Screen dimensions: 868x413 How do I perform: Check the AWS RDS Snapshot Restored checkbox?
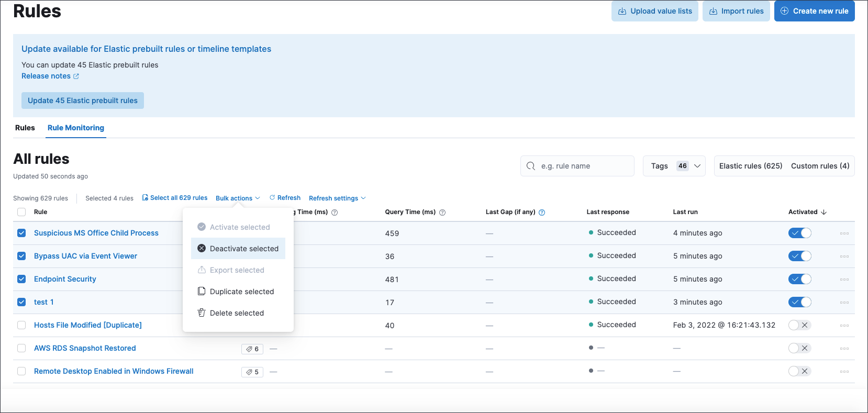(x=21, y=348)
